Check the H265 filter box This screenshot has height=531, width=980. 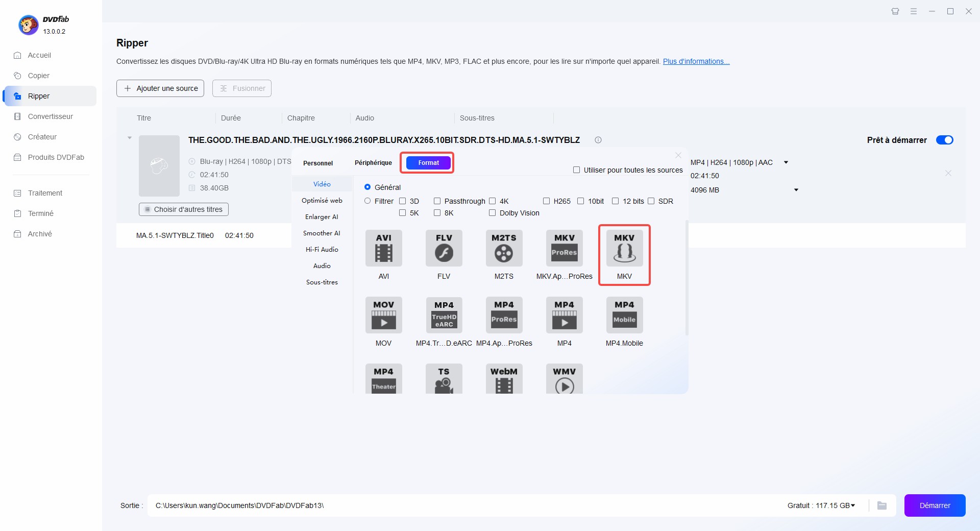coord(547,201)
